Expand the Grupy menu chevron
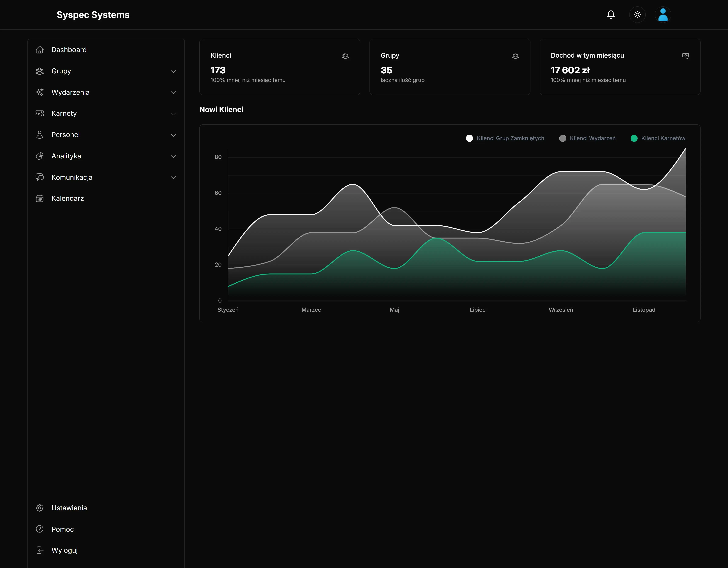The width and height of the screenshot is (728, 568). click(x=173, y=71)
